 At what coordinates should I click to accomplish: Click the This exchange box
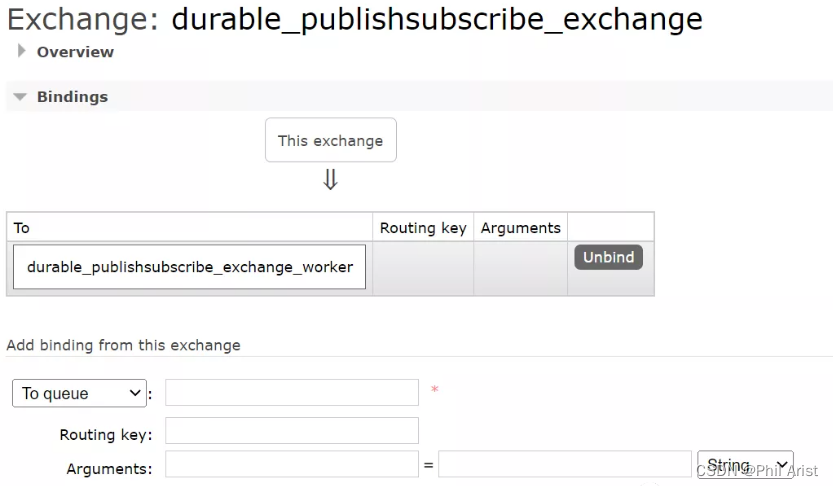click(x=330, y=140)
